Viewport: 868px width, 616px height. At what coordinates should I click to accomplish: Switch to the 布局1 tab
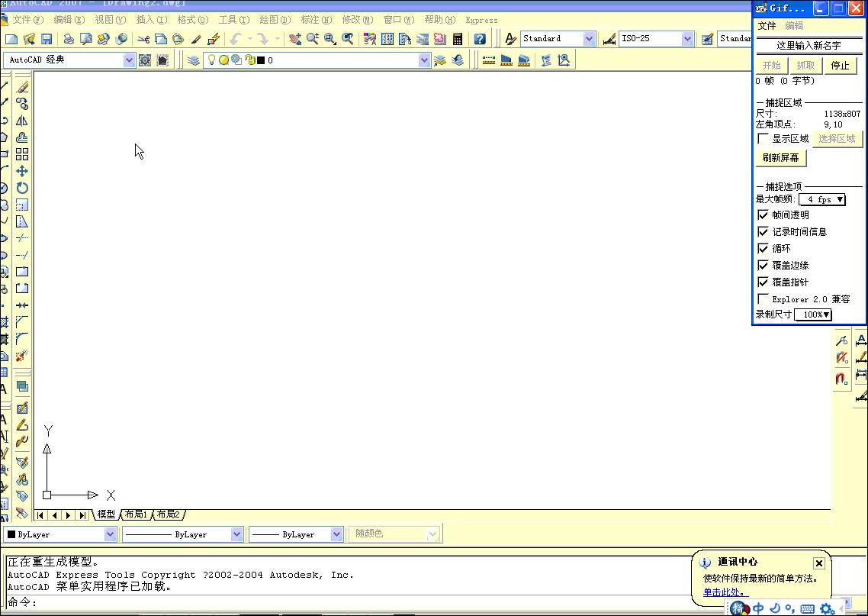tap(136, 514)
